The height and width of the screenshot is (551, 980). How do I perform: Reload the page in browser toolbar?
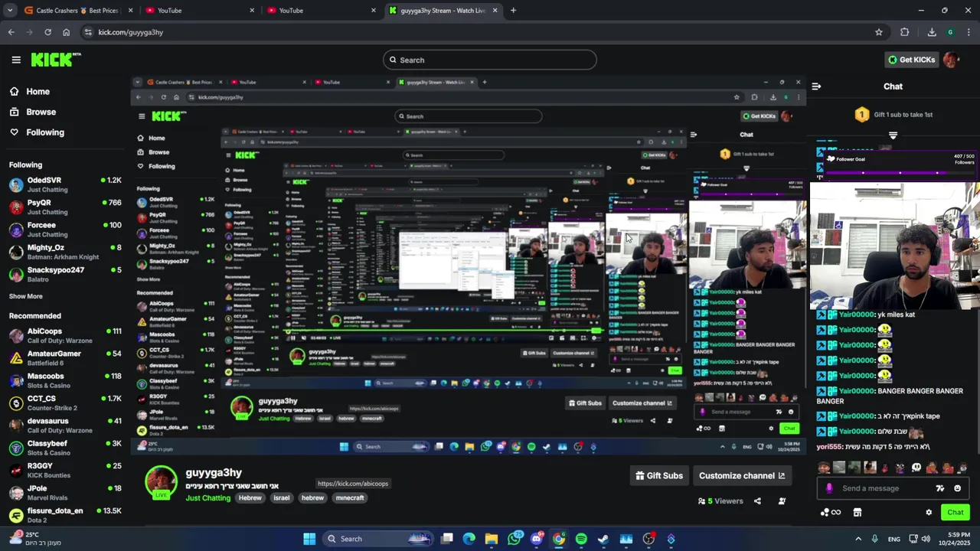47,32
